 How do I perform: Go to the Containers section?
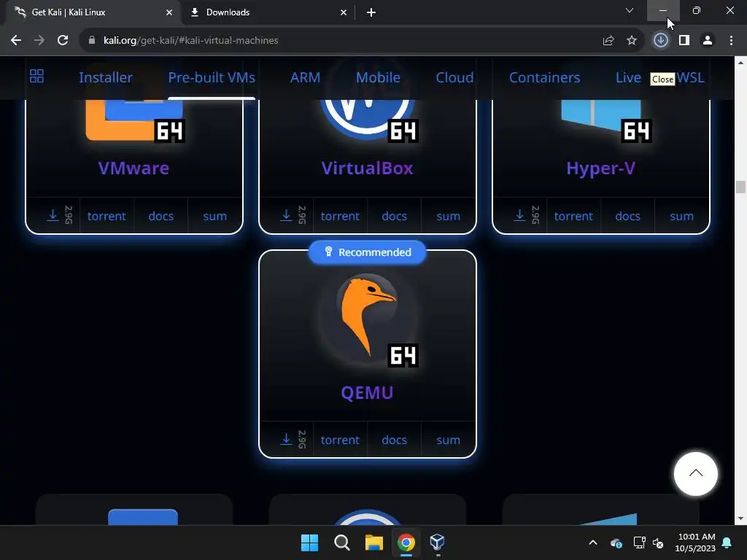coord(544,77)
